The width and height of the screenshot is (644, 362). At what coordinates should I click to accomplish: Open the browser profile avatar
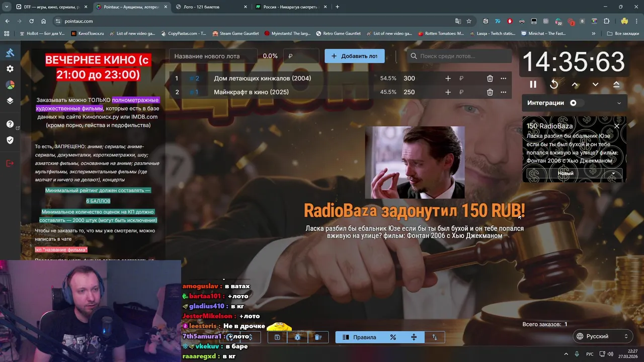[x=624, y=21]
